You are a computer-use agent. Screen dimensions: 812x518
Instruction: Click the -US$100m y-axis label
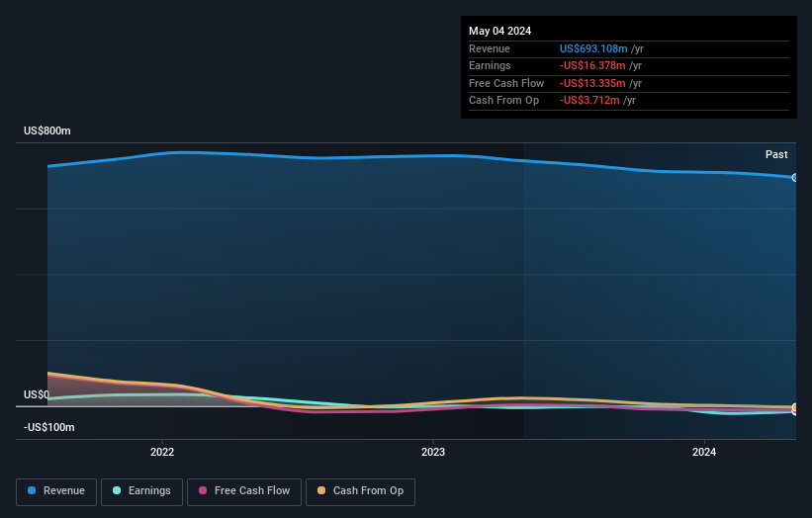click(49, 427)
